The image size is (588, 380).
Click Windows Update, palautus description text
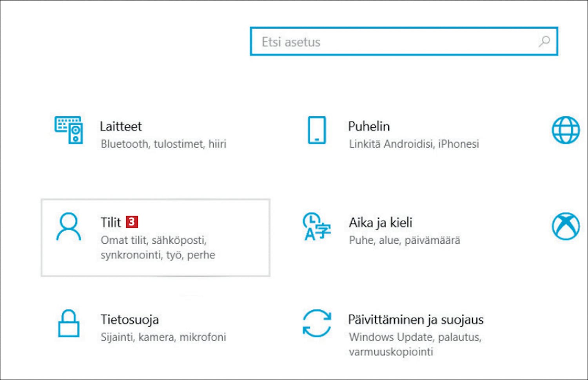[x=415, y=337]
